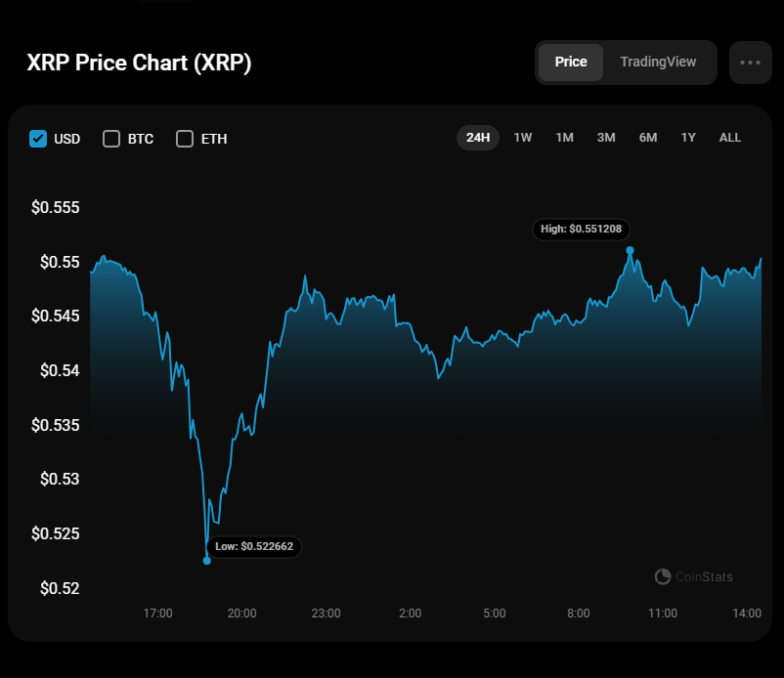Click the Low price marker dot
Screen dimensions: 784x678
(206, 561)
